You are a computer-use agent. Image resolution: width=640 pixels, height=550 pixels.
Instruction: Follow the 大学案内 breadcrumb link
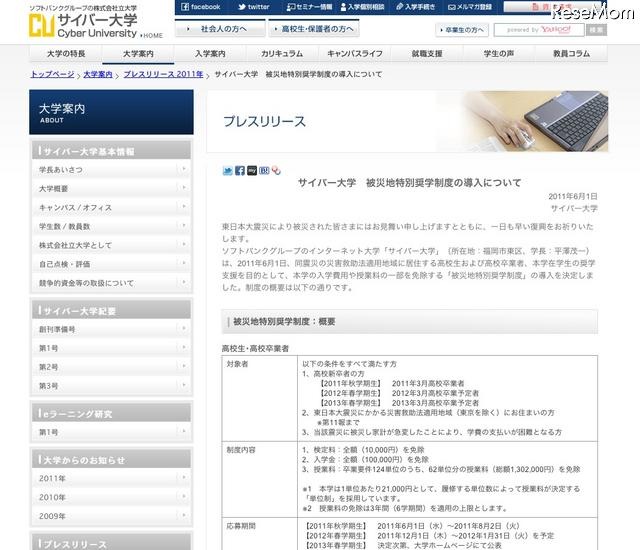point(98,74)
